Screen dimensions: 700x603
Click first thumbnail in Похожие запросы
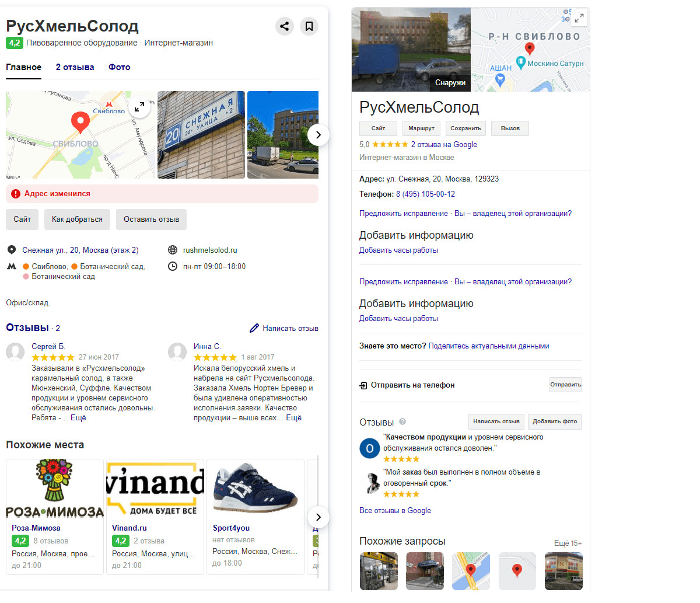(379, 571)
